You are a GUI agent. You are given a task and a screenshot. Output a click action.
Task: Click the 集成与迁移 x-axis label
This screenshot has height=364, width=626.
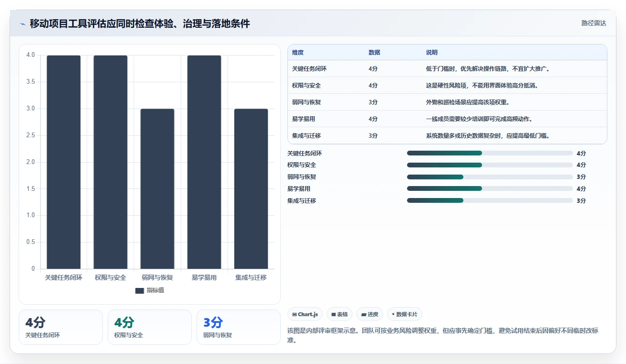coord(251,277)
